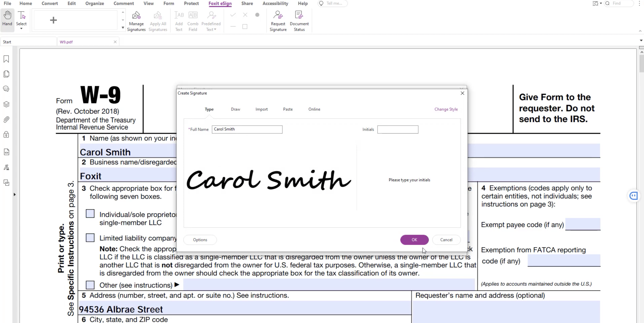Expand the Select tool dropdown arrow
The height and width of the screenshot is (323, 644).
click(21, 29)
